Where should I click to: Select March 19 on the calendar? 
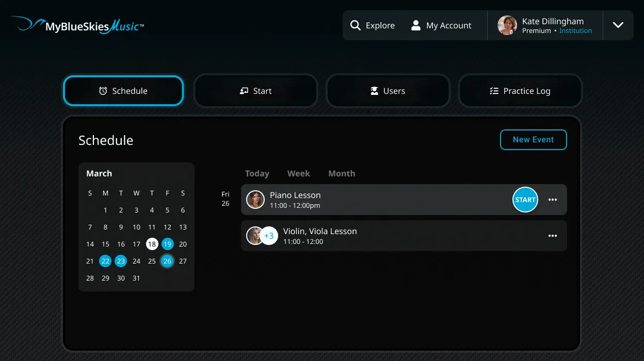click(x=167, y=244)
